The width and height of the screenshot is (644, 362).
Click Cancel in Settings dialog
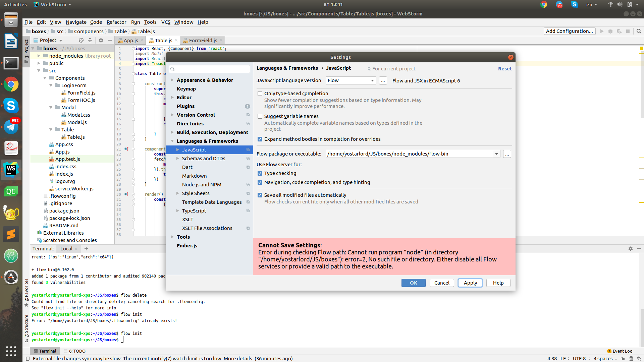pyautogui.click(x=442, y=283)
